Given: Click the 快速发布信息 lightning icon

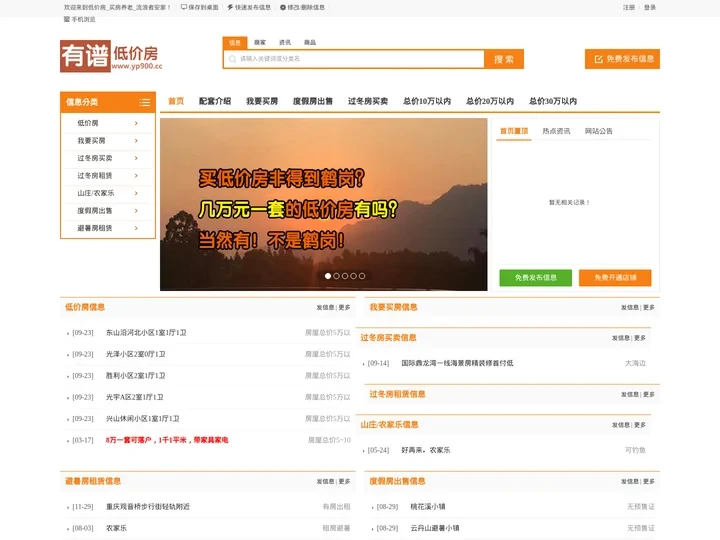Looking at the screenshot, I should 230,7.
